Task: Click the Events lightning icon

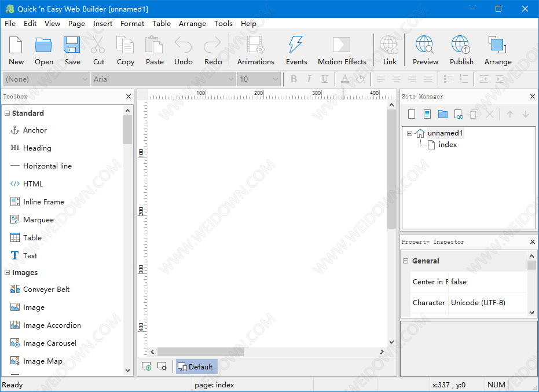Action: tap(296, 50)
